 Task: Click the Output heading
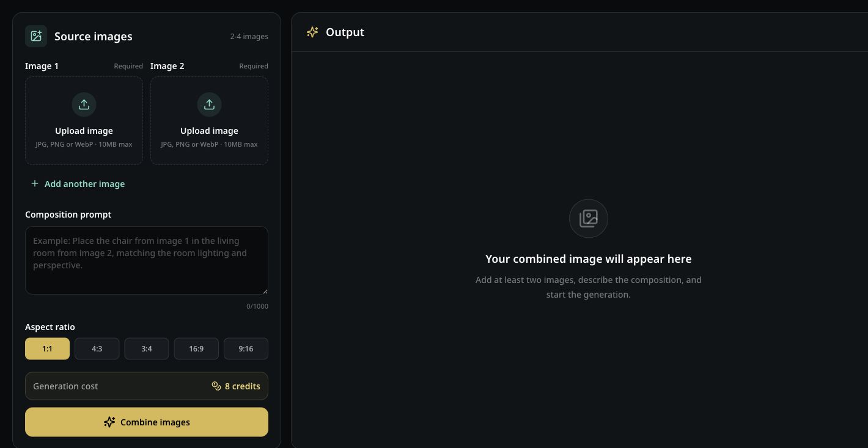[345, 32]
